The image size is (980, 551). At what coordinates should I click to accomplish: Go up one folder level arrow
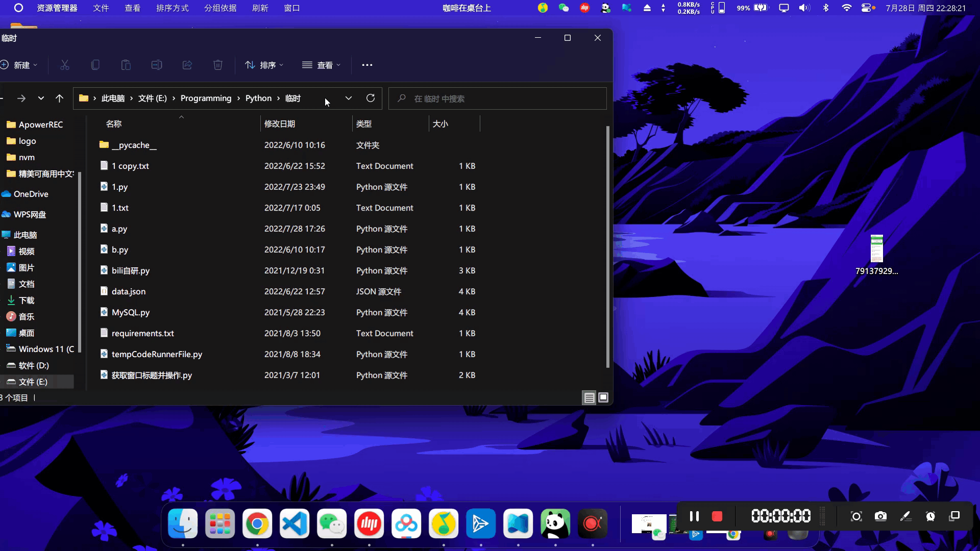(x=59, y=98)
